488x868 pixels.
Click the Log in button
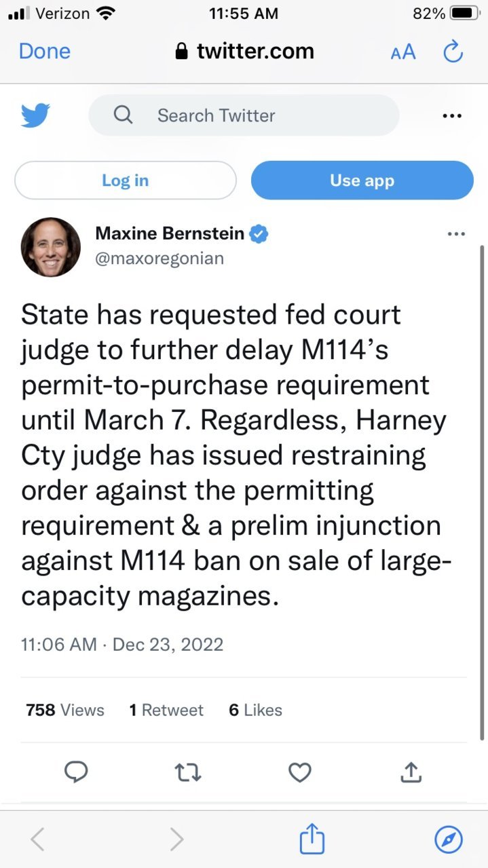[126, 181]
